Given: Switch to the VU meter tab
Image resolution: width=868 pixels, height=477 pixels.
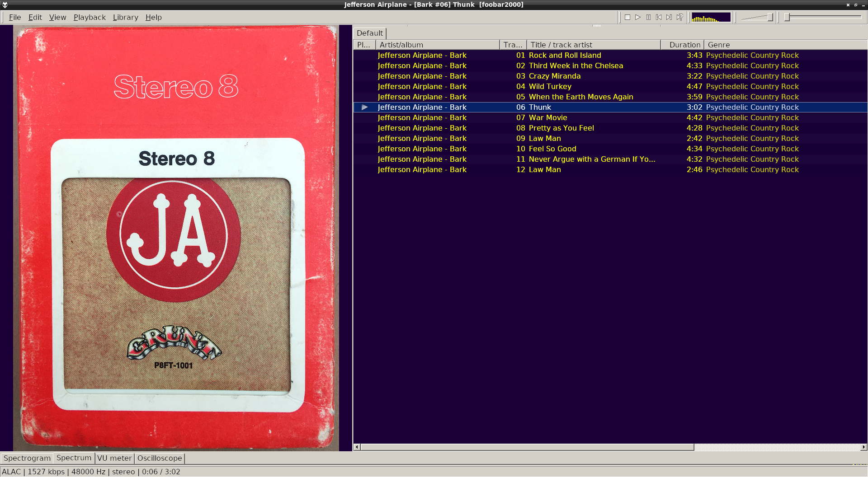Looking at the screenshot, I should (114, 458).
